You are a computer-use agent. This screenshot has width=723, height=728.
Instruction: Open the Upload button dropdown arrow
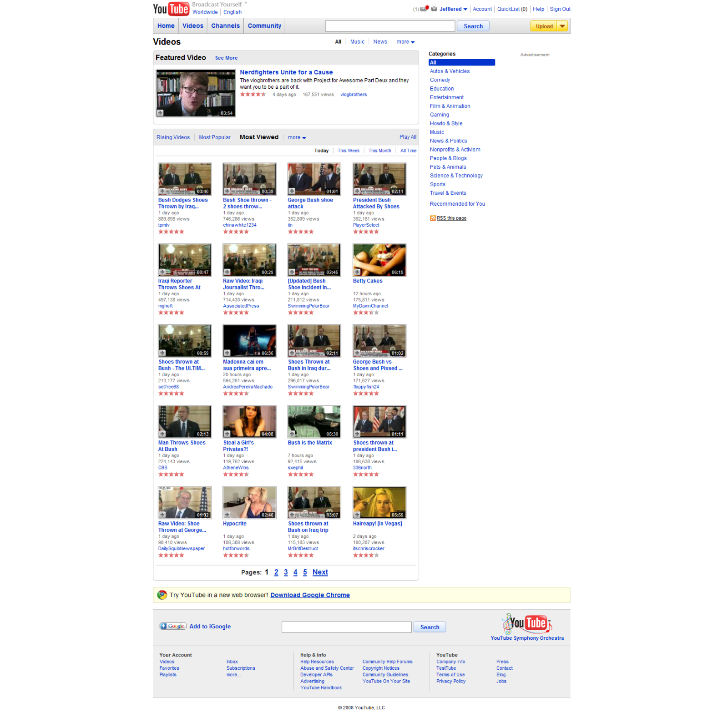pyautogui.click(x=563, y=26)
